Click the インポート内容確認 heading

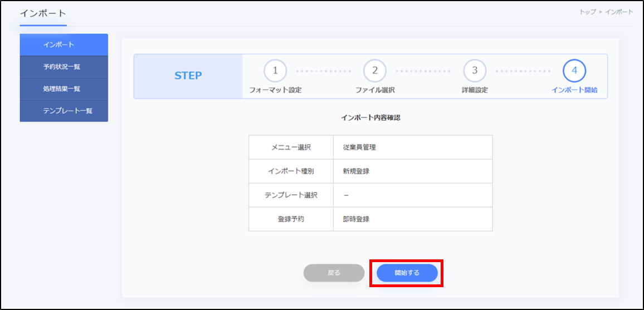coord(370,118)
